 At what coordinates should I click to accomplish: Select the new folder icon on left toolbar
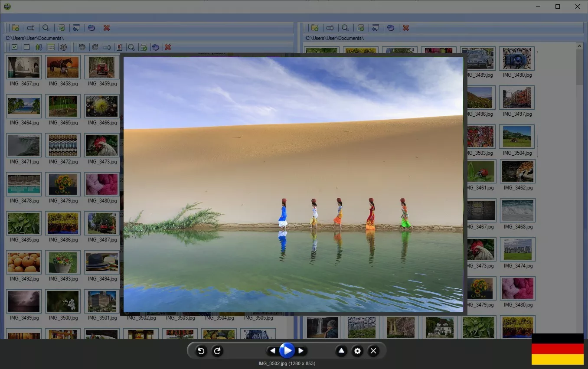[15, 28]
